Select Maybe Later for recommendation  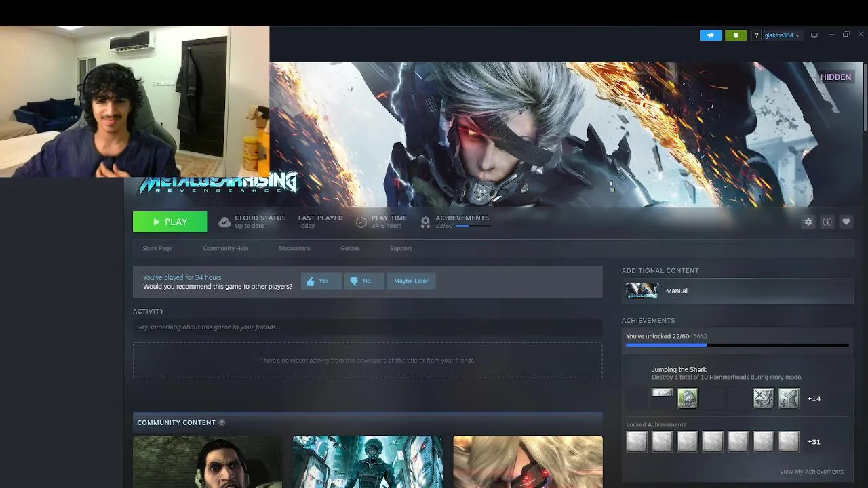tap(411, 281)
